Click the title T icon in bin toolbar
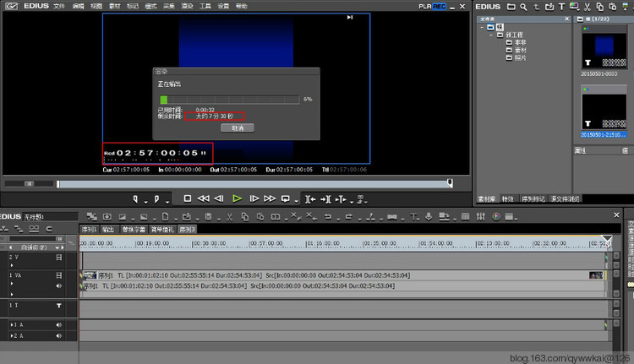The image size is (634, 364). 561,7
